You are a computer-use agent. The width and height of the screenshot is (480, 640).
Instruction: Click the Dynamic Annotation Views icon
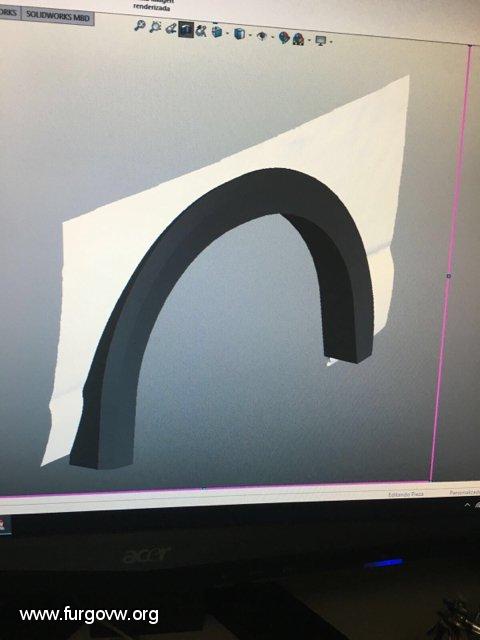201,31
